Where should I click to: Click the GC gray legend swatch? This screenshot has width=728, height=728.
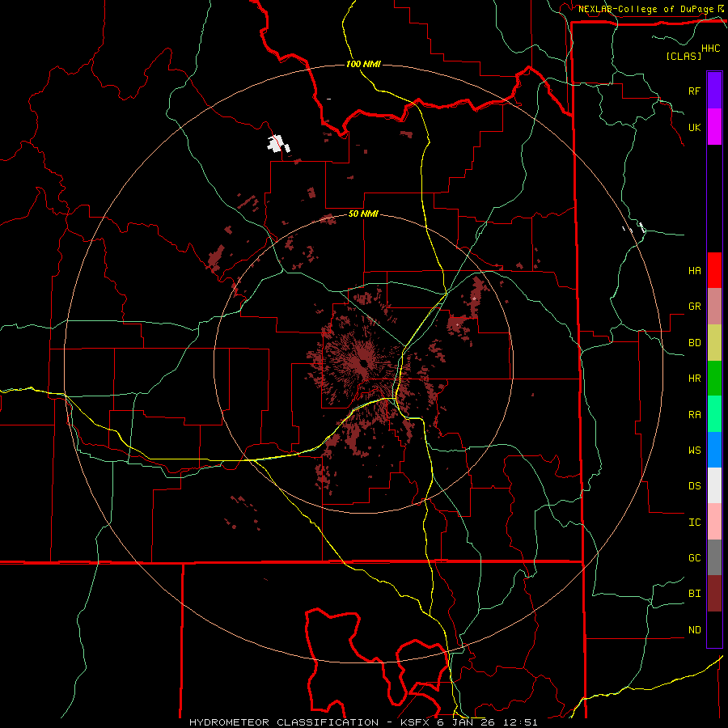pos(714,557)
